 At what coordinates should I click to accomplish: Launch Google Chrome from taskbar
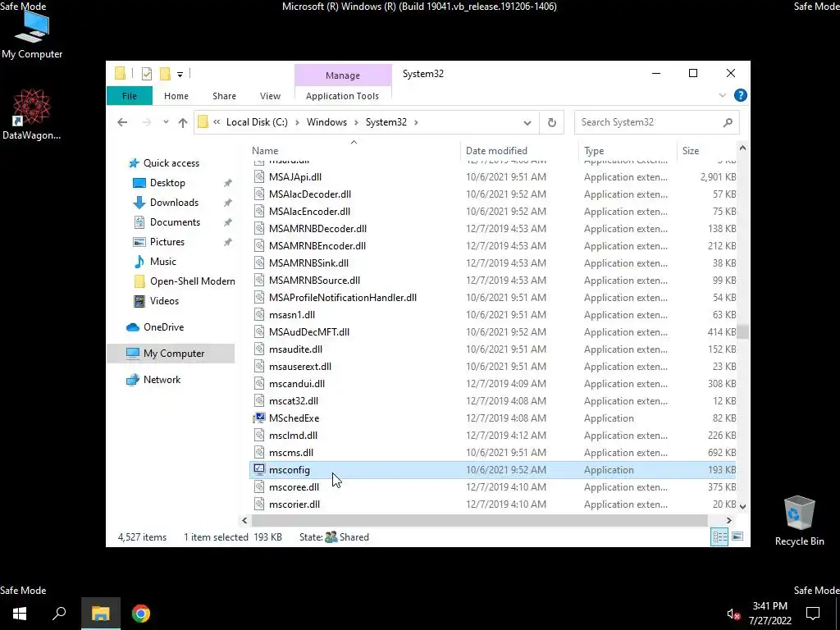click(141, 614)
